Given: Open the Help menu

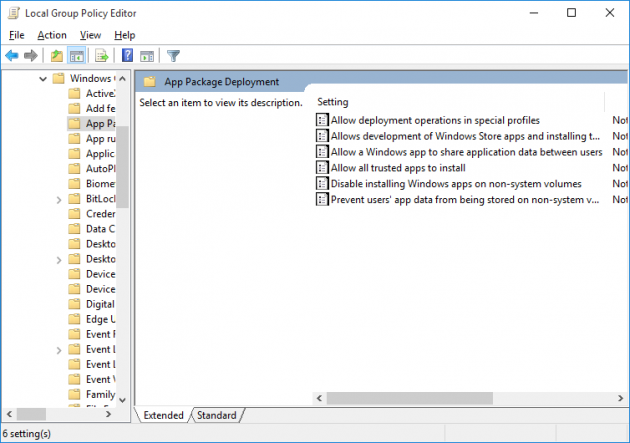Looking at the screenshot, I should click(x=125, y=35).
